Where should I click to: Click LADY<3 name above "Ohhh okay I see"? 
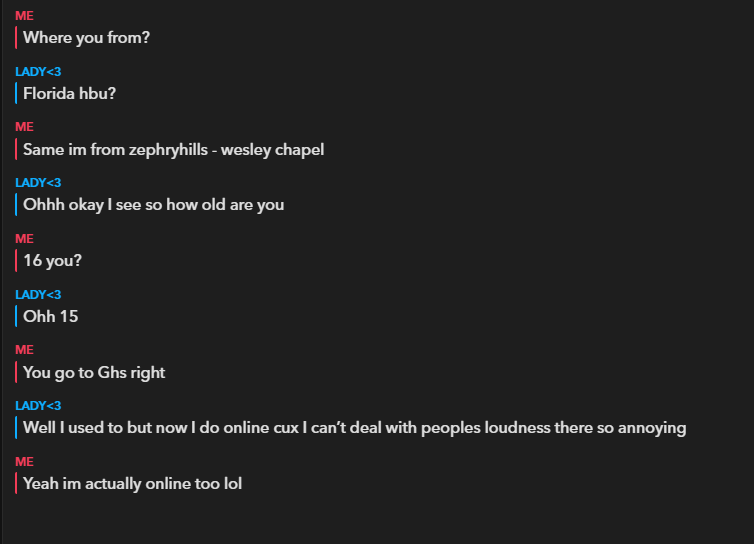[38, 183]
